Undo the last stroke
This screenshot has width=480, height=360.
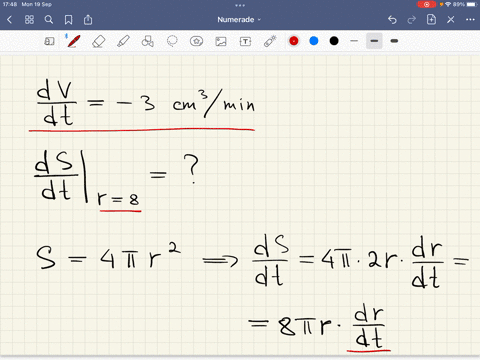coord(392,20)
